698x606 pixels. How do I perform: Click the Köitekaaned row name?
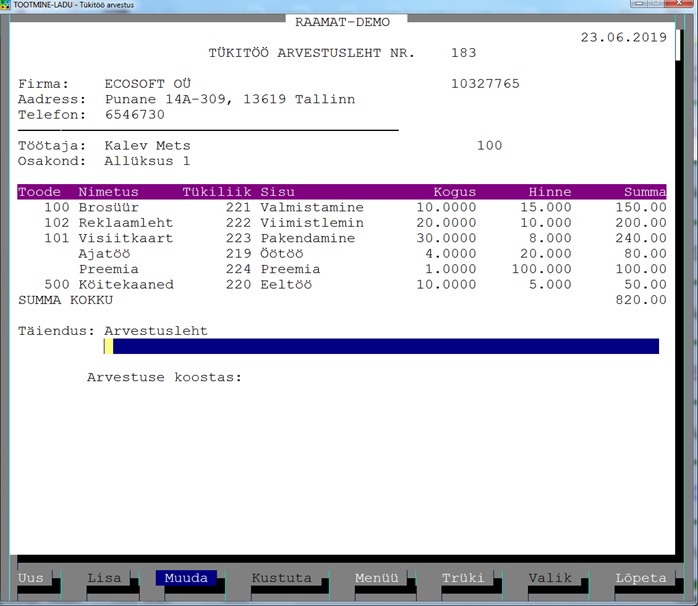click(x=126, y=285)
